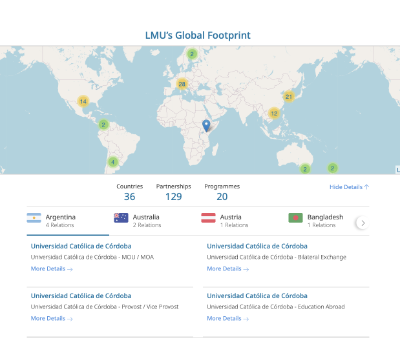Click the blue location pin in East Africa
Image resolution: width=400 pixels, height=362 pixels.
206,126
